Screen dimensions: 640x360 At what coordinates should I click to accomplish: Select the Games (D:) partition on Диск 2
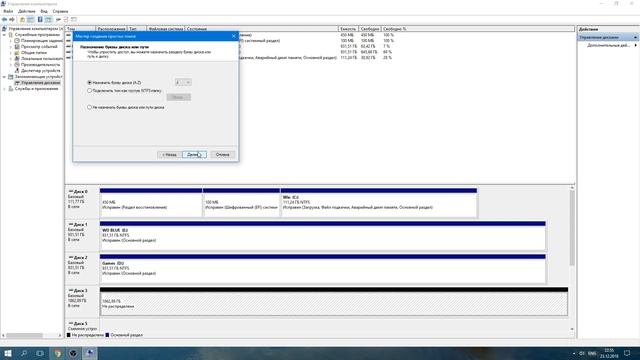(322, 270)
